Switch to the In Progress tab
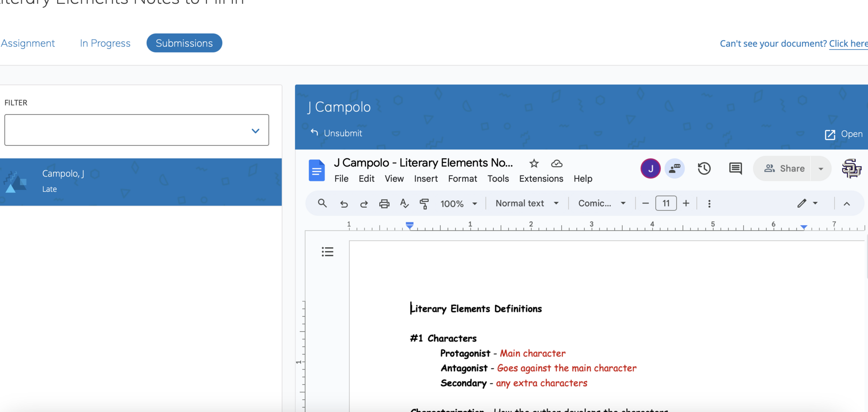 coord(105,43)
